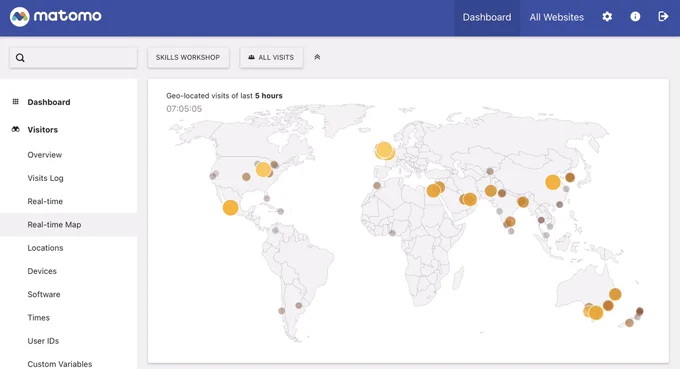The height and width of the screenshot is (369, 680).
Task: Click the Matomo logo
Action: (x=56, y=16)
